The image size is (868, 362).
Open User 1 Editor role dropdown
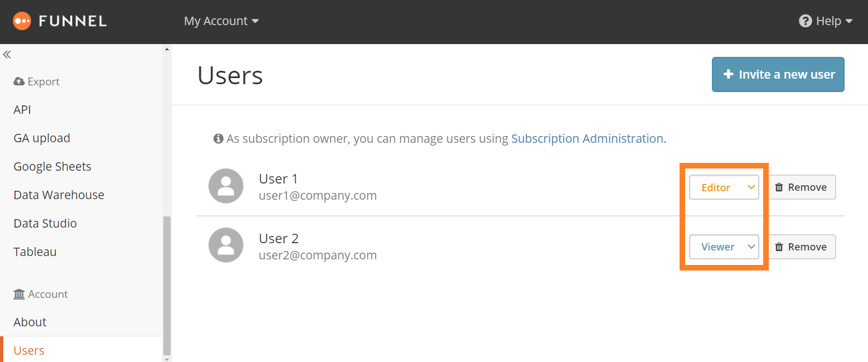pyautogui.click(x=724, y=187)
